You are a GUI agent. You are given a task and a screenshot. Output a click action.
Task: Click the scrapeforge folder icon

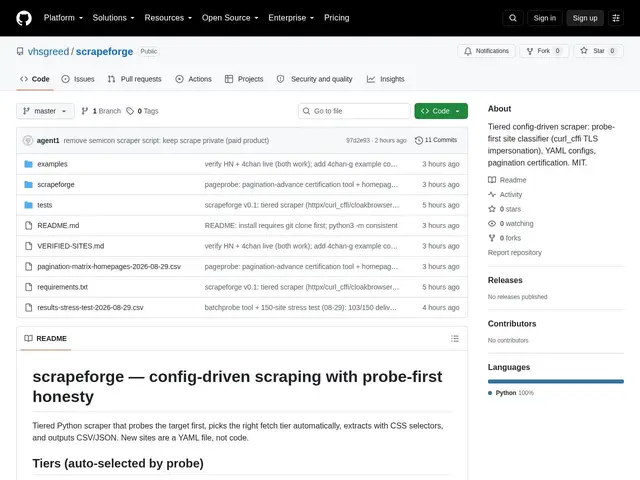click(28, 184)
